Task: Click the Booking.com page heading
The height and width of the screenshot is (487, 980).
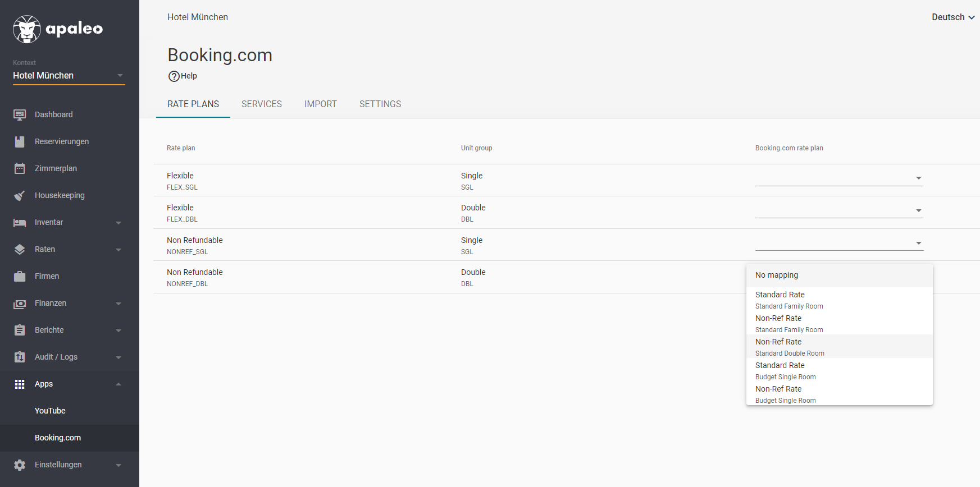Action: [220, 55]
